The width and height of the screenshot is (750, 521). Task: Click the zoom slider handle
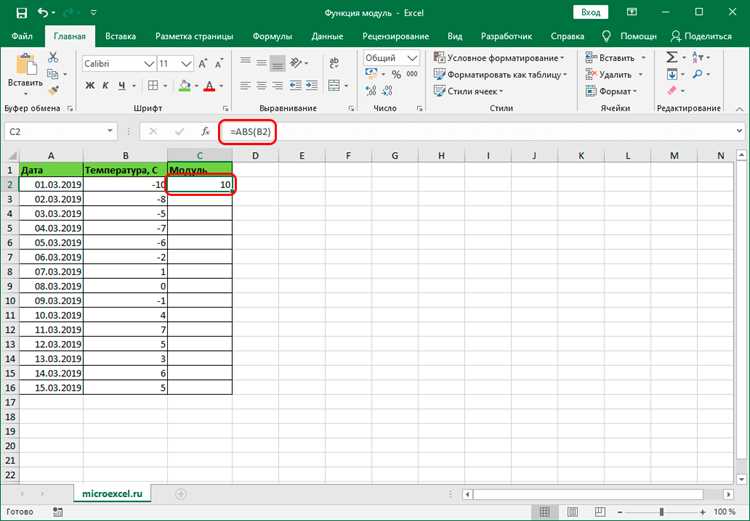pyautogui.click(x=662, y=512)
